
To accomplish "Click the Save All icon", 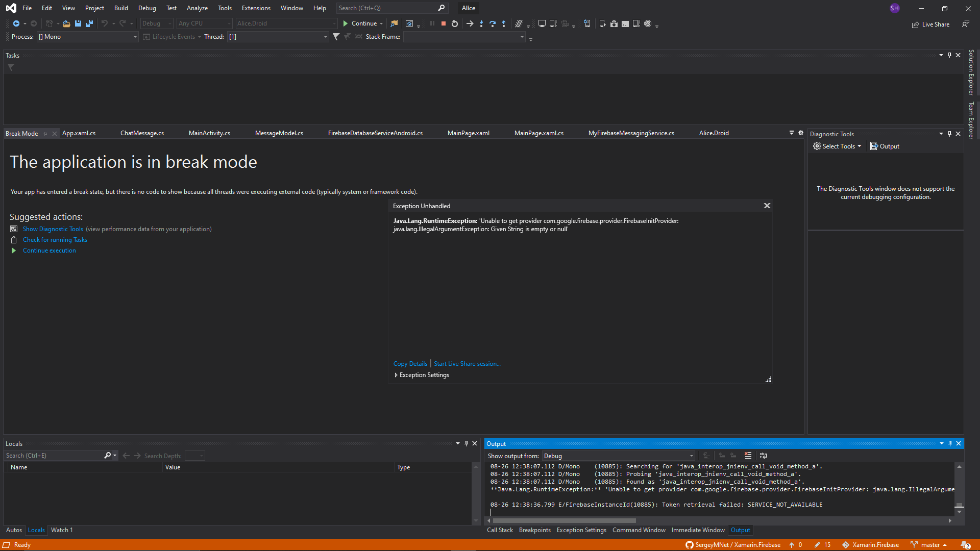I will point(89,23).
